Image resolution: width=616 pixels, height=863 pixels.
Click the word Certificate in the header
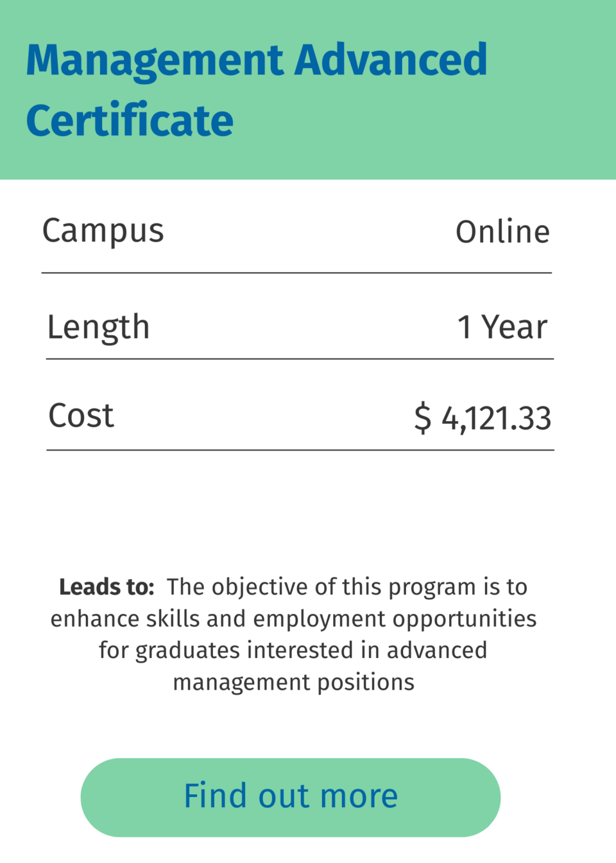pyautogui.click(x=130, y=121)
